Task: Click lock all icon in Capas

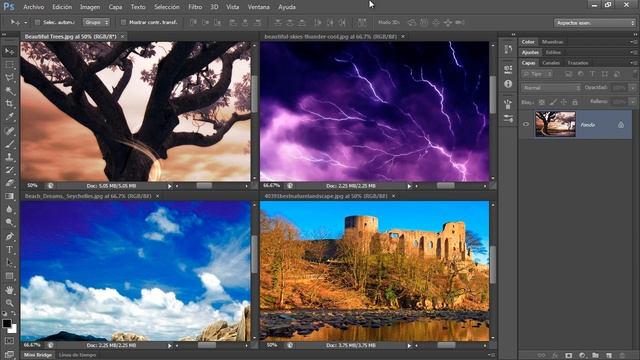Action: (575, 102)
